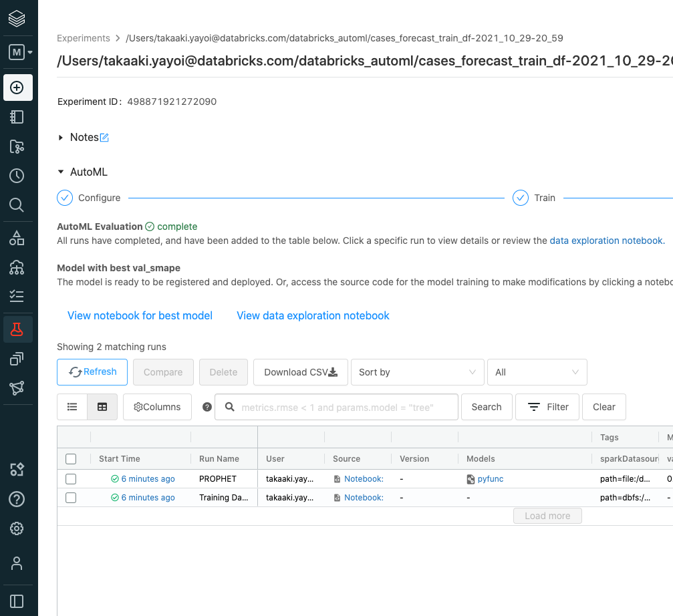Click the User column header

click(x=275, y=458)
